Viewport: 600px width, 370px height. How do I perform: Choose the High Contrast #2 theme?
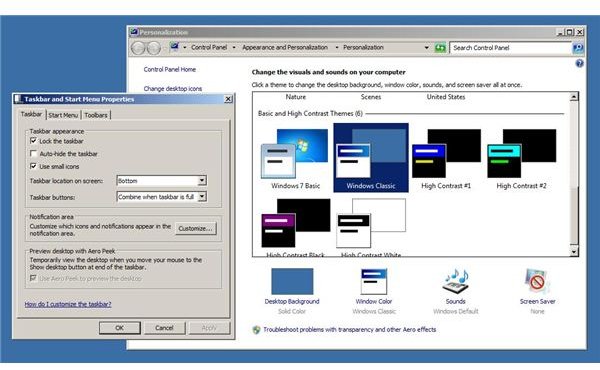tap(522, 159)
